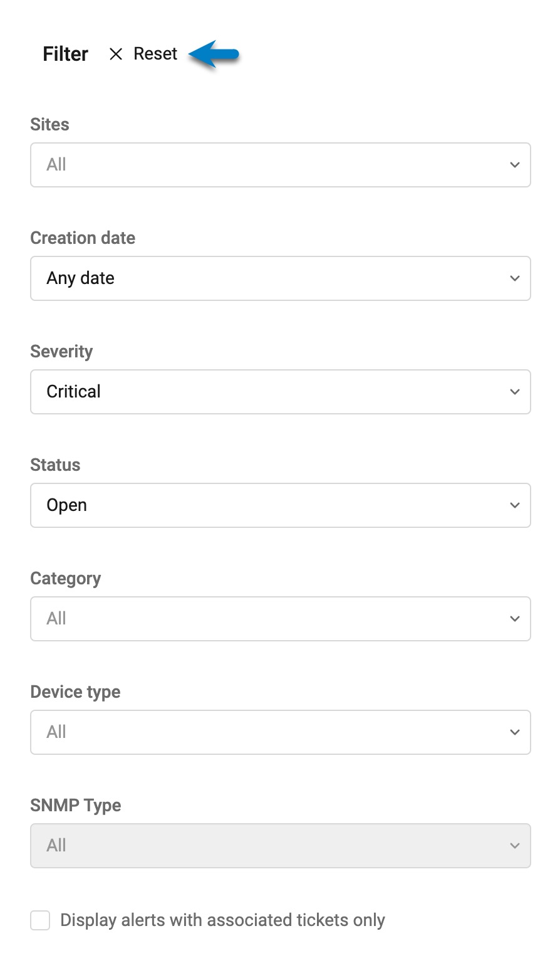Click the 'Display alerts with associated tickets only' label
Image resolution: width=560 pixels, height=963 pixels.
(222, 920)
